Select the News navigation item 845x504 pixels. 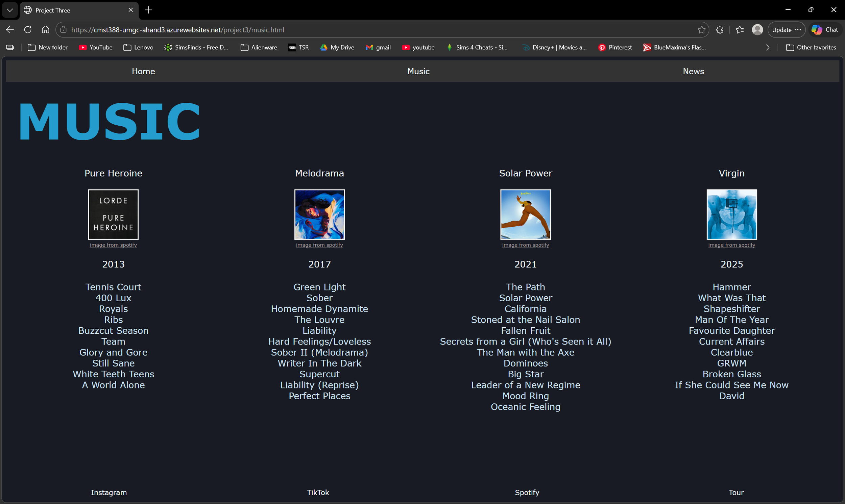click(693, 71)
